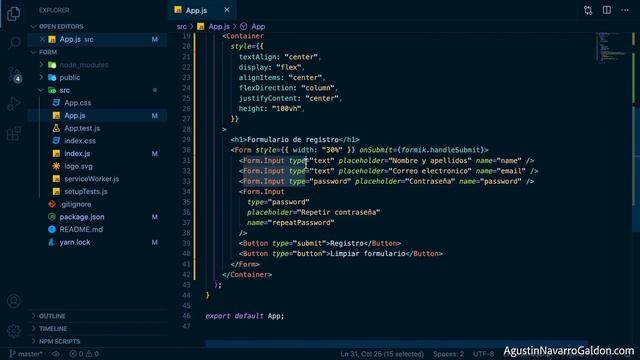Click the M badge beside package.json
The image size is (640, 360).
pos(155,217)
